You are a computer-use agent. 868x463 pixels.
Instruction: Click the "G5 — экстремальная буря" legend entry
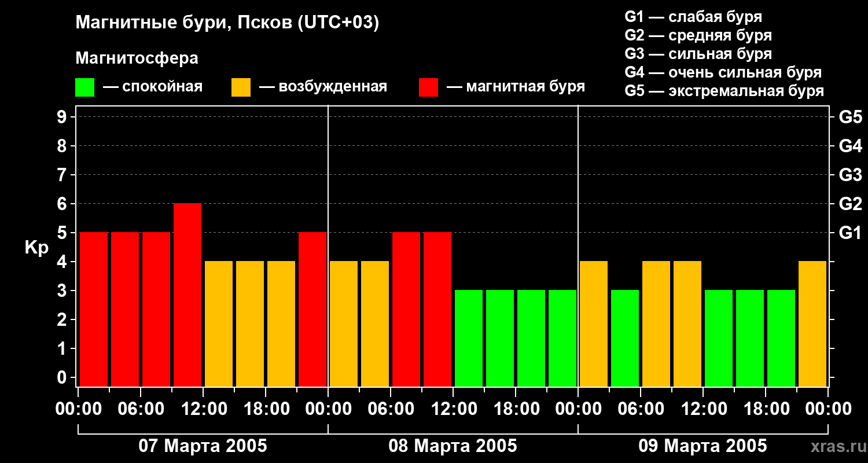pos(724,91)
